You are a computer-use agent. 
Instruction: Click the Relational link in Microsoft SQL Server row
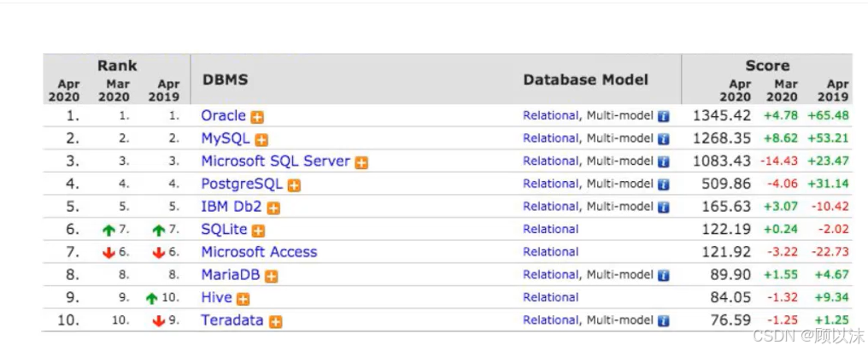pos(550,161)
